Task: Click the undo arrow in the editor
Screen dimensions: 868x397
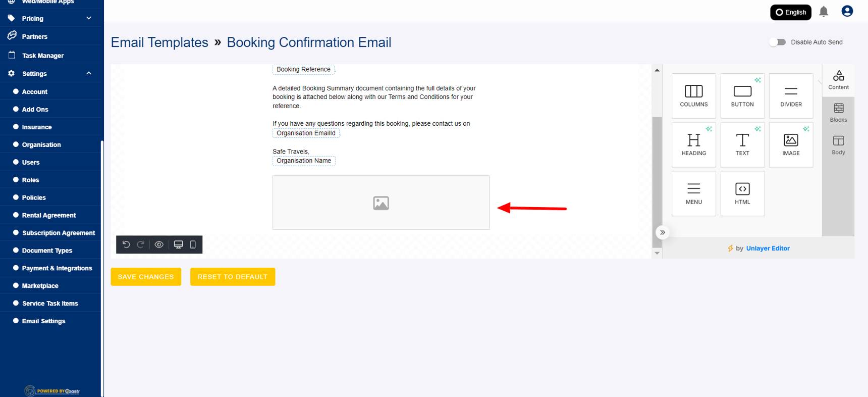Action: [126, 244]
